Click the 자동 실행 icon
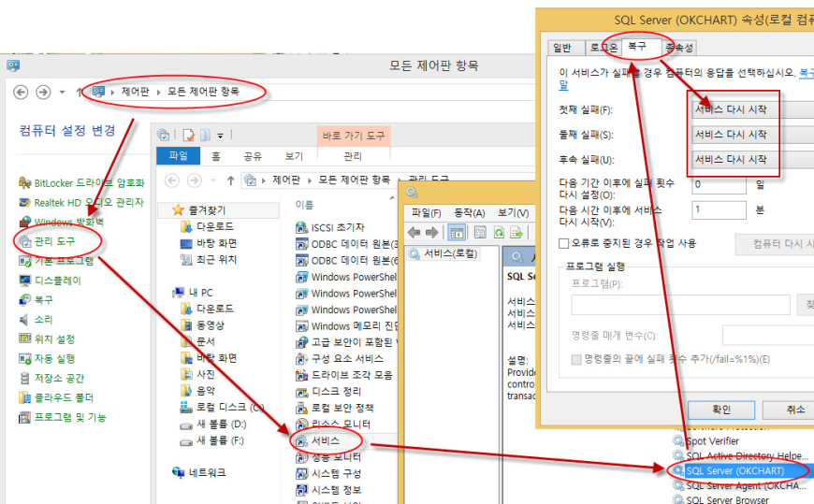This screenshot has height=504, width=814. click(x=25, y=359)
